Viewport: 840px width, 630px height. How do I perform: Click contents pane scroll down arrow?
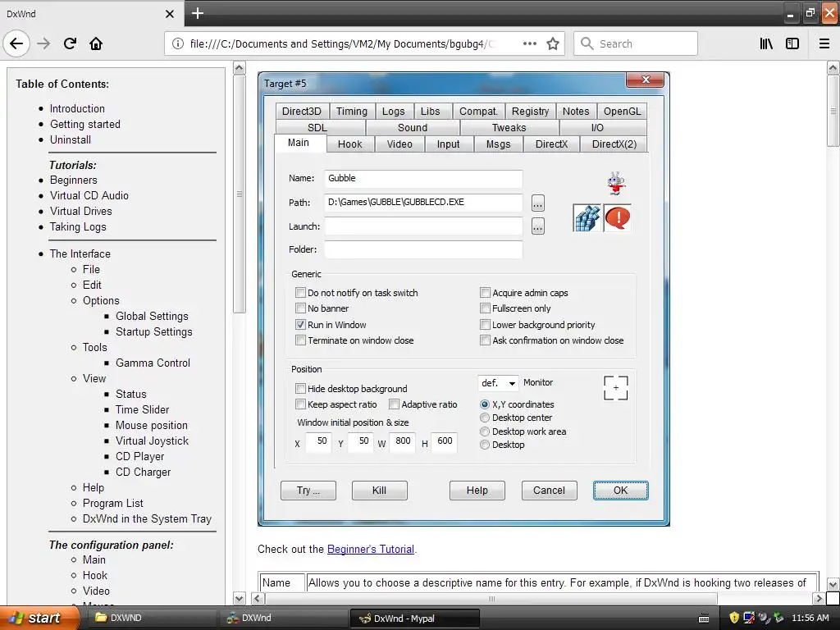click(x=240, y=598)
